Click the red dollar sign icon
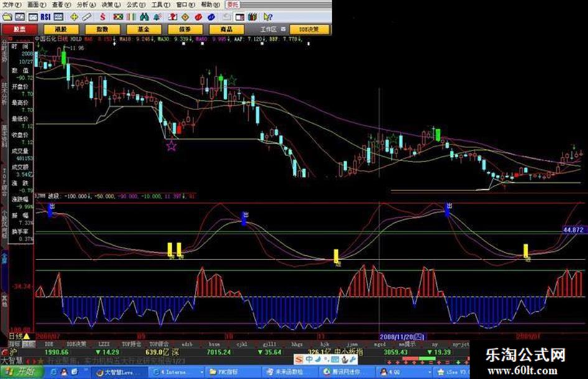The height and width of the screenshot is (379, 588). click(x=103, y=16)
